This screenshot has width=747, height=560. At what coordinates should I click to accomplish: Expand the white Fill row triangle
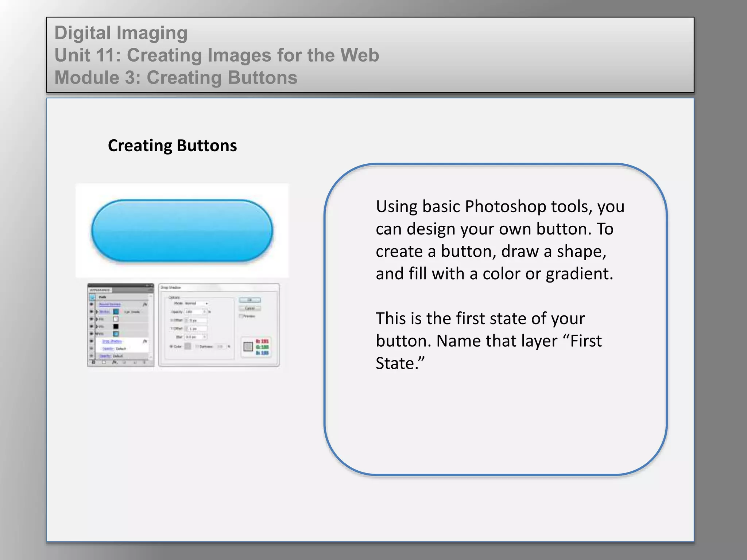[x=97, y=319]
